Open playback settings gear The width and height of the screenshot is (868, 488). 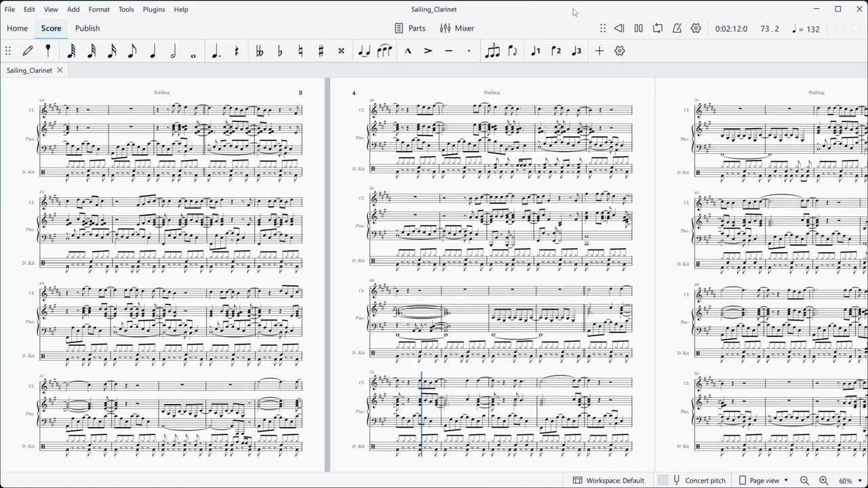click(696, 28)
